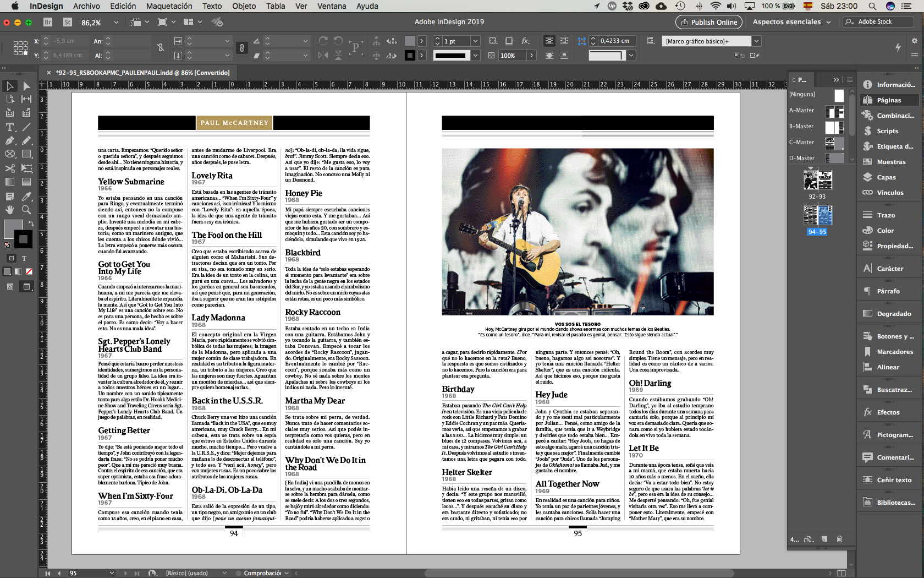
Task: Pick the Scissors tool
Action: click(9, 168)
